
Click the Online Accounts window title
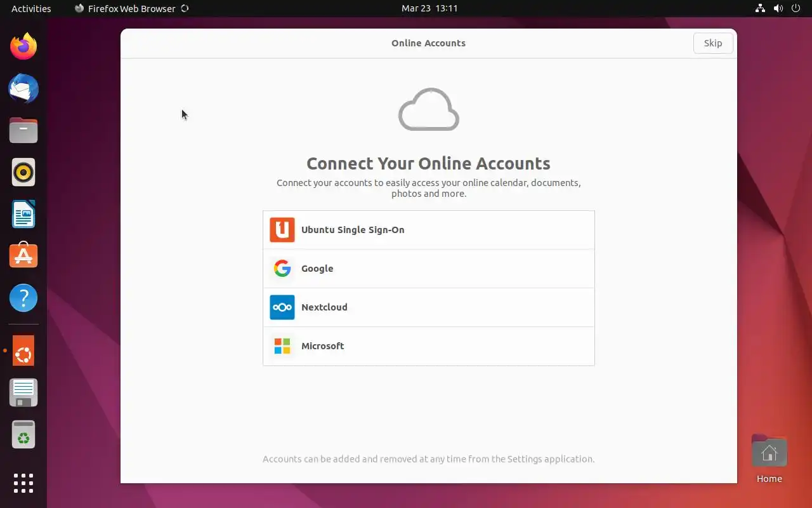click(428, 43)
